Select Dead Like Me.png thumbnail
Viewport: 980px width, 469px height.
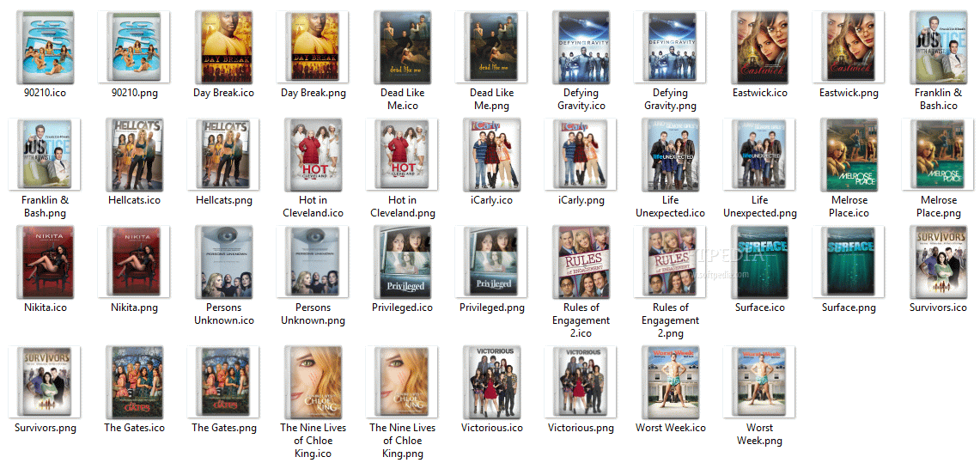coord(491,47)
